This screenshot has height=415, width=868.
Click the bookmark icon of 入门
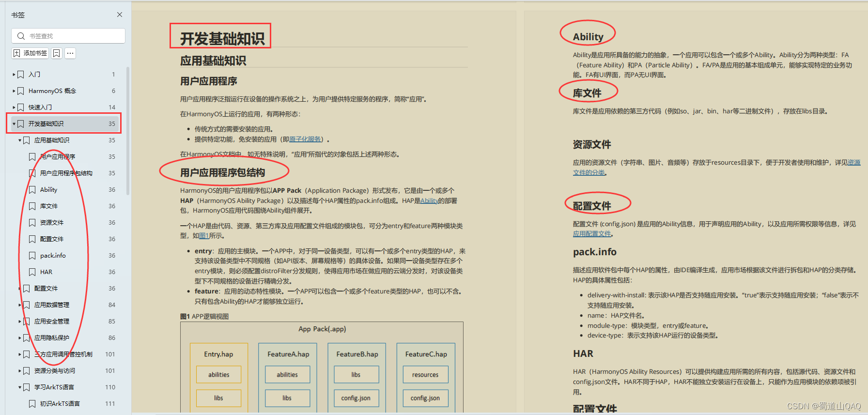point(21,75)
